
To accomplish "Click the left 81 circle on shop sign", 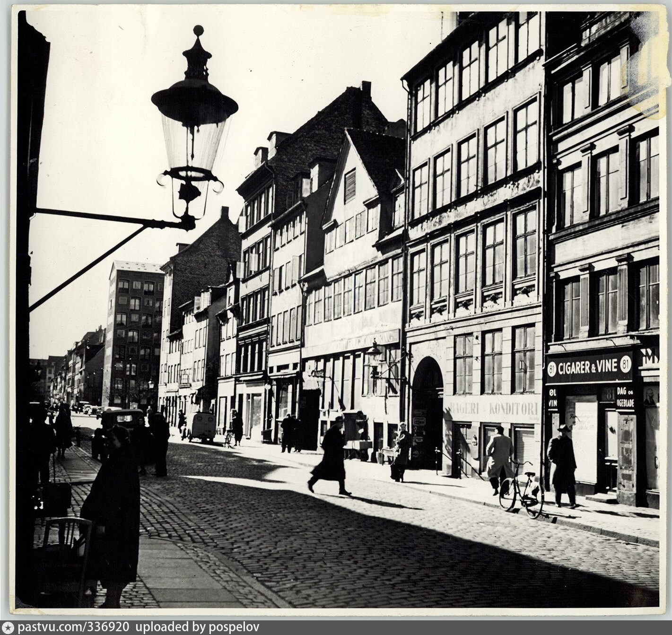I will (x=552, y=370).
